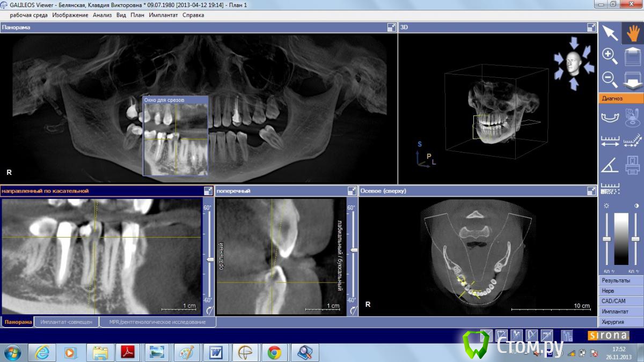Open the Анализ menu
Viewport: 644px width, 362px height.
[102, 15]
